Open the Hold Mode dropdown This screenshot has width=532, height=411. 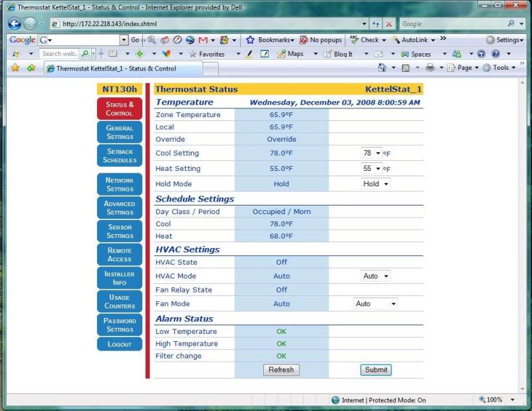click(374, 184)
